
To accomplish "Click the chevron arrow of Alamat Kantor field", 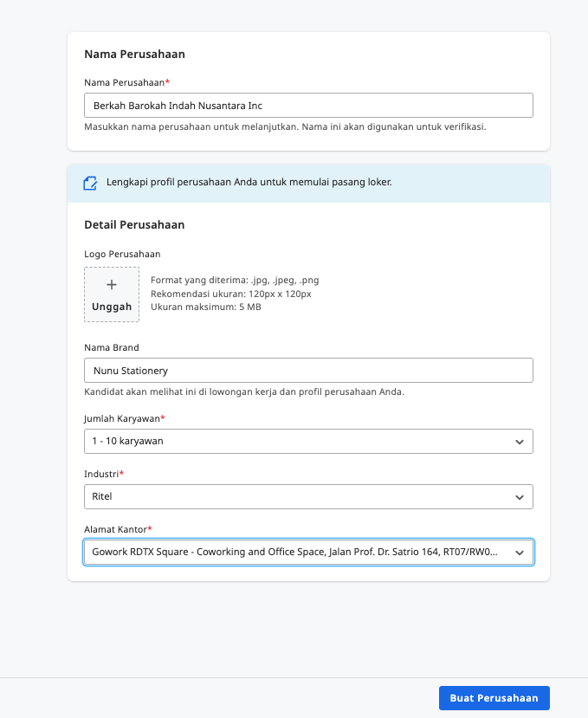I will pos(520,553).
